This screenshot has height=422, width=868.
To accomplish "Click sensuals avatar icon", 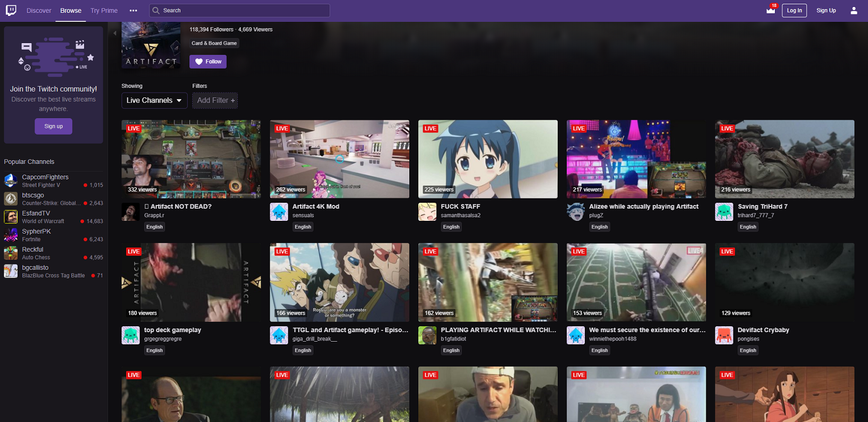I will (x=279, y=212).
